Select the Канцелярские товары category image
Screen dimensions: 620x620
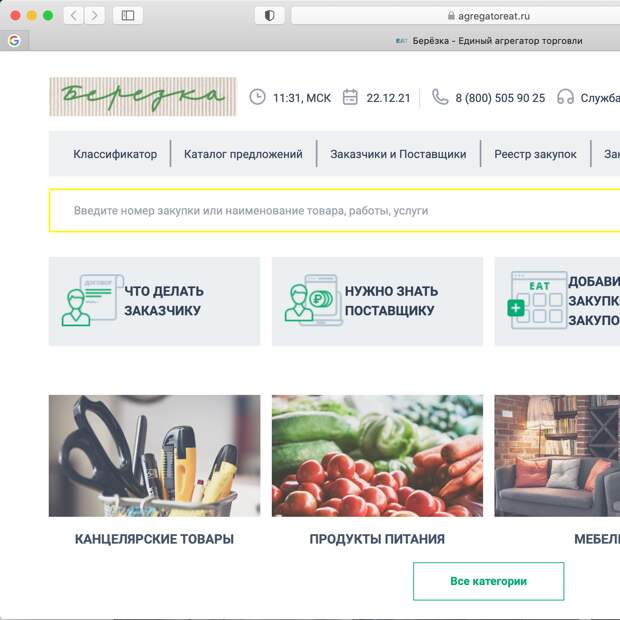pos(155,456)
